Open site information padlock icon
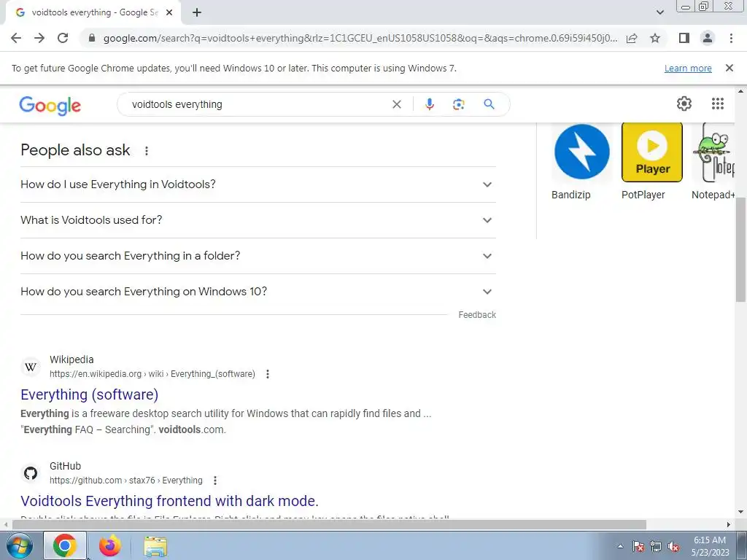747x560 pixels. pos(92,38)
